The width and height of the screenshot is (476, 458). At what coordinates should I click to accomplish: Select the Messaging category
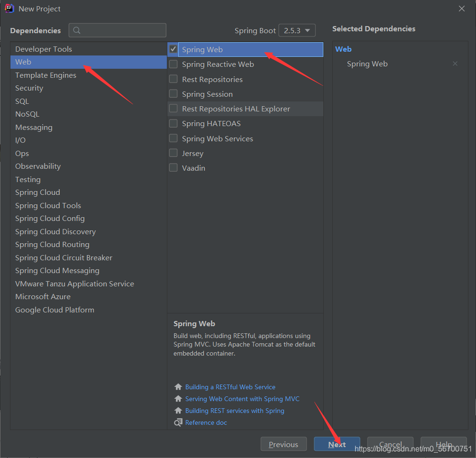click(x=88, y=127)
